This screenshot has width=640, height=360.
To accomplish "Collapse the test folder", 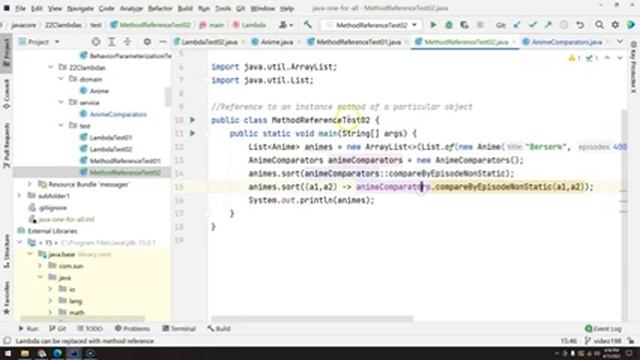I will [61, 126].
